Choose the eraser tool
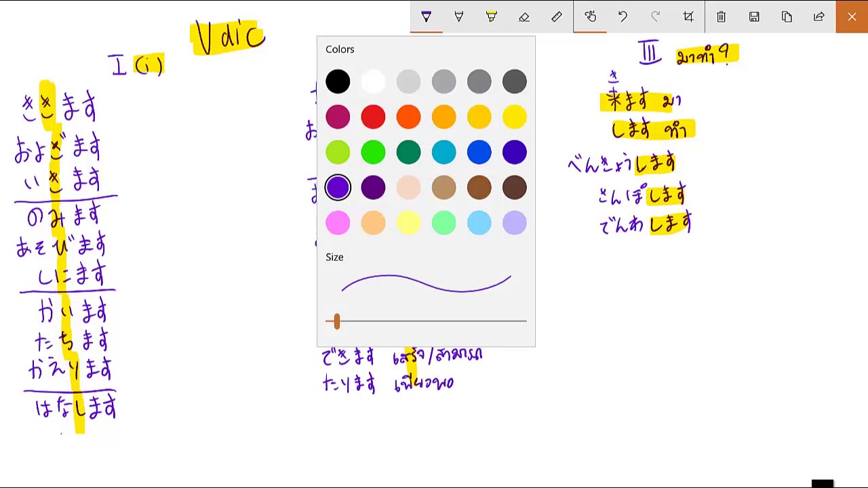 pos(524,16)
